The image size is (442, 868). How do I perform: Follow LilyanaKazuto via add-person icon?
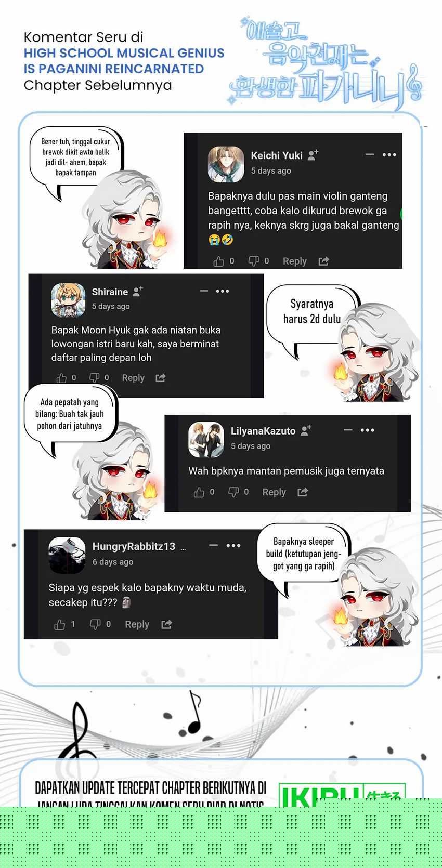tap(306, 430)
